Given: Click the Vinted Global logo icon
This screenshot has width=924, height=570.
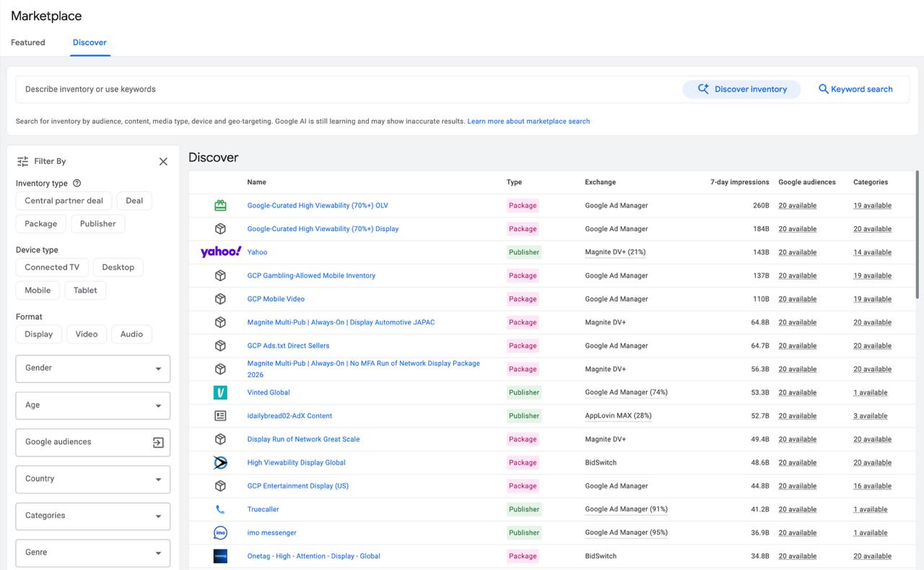Looking at the screenshot, I should tap(221, 392).
